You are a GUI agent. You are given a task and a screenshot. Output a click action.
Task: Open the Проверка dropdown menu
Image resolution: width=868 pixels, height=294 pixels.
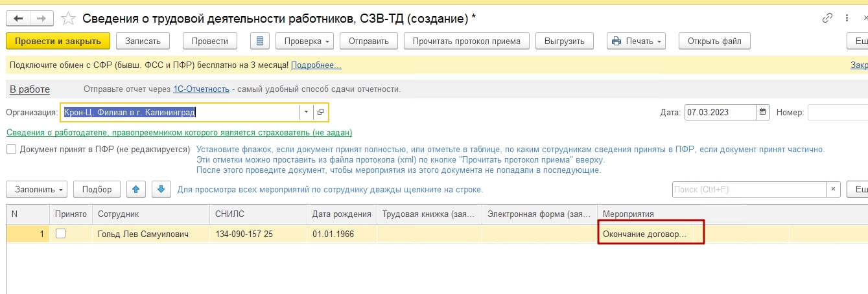(304, 41)
